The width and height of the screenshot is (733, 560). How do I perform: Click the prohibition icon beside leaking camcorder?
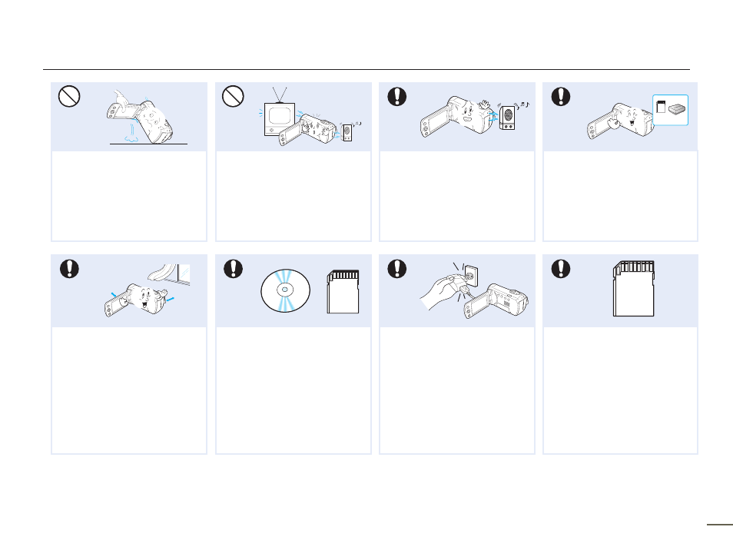[69, 96]
